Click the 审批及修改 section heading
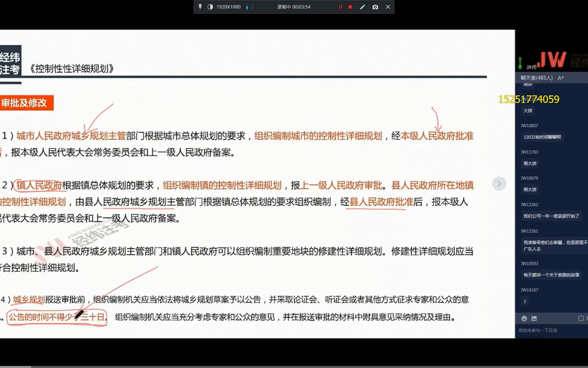Image resolution: width=588 pixels, height=368 pixels. [26, 103]
